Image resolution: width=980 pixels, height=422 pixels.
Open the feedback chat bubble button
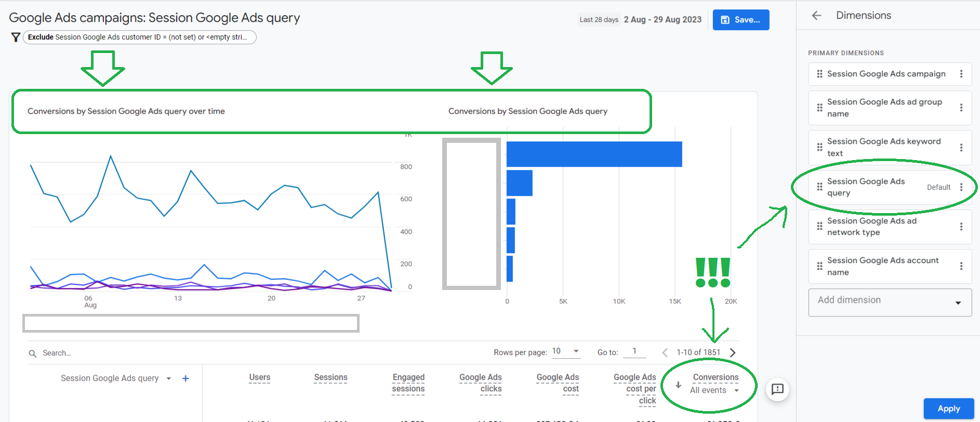(777, 389)
